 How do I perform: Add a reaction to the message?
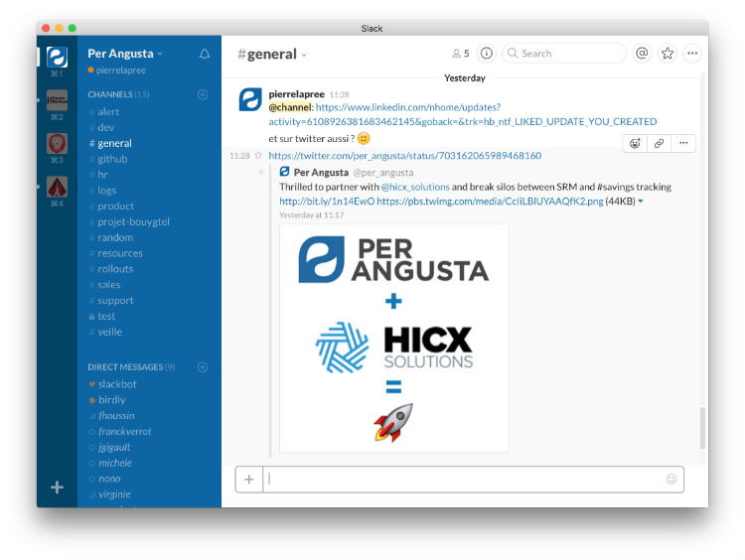coord(635,143)
